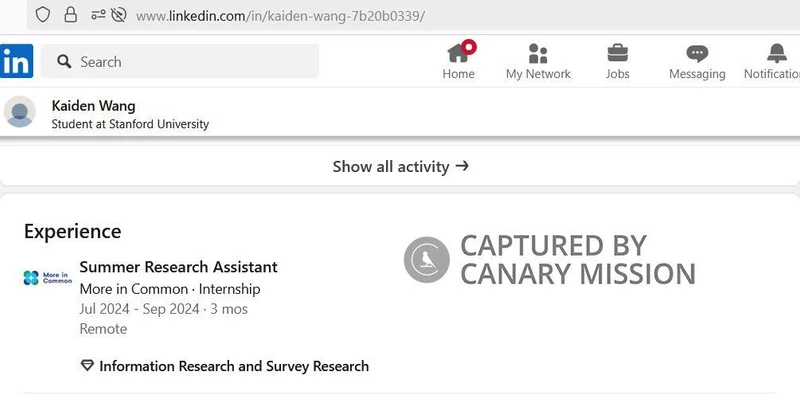Click inside the LinkedIn Search field
800x395 pixels.
(x=180, y=61)
